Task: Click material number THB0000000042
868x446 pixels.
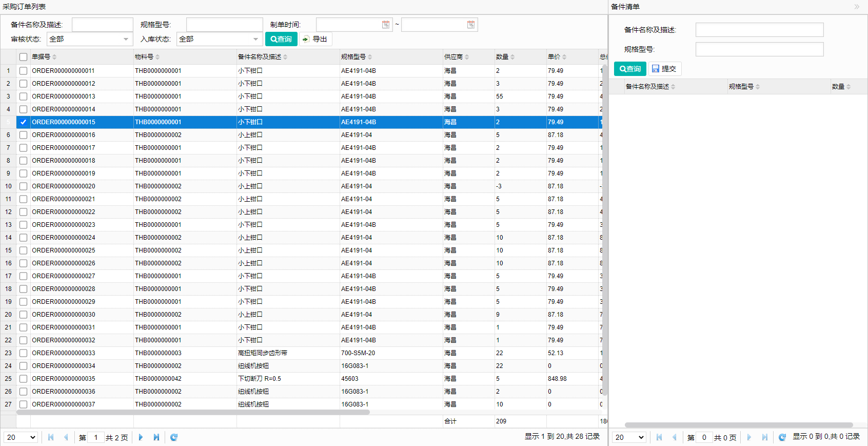Action: [158, 379]
